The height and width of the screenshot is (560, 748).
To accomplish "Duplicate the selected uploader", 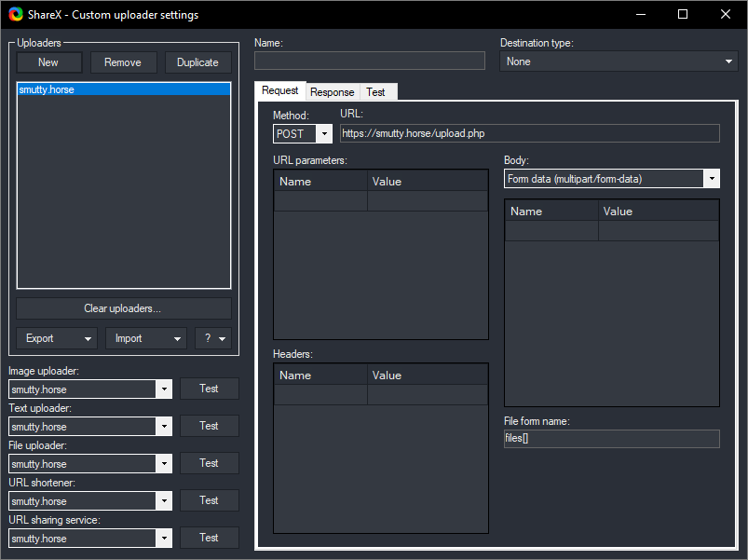I will click(197, 62).
